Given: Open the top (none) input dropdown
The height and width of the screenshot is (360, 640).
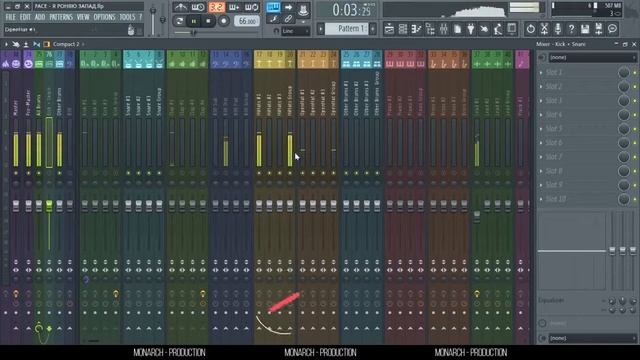Looking at the screenshot, I should click(592, 58).
